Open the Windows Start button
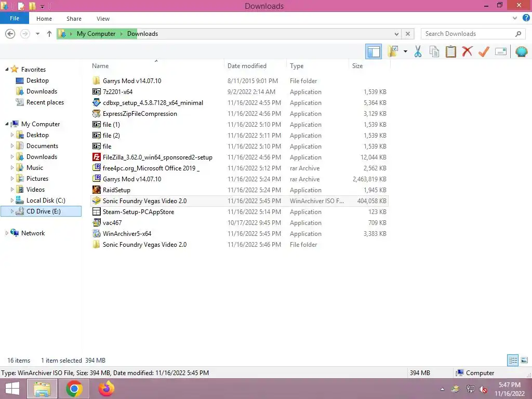This screenshot has height=399, width=532. click(x=12, y=389)
